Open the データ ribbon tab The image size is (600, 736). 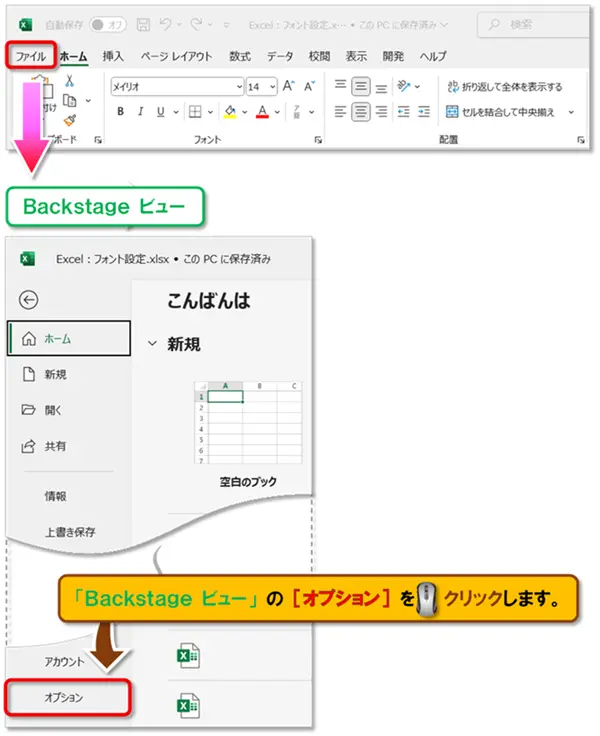(280, 56)
